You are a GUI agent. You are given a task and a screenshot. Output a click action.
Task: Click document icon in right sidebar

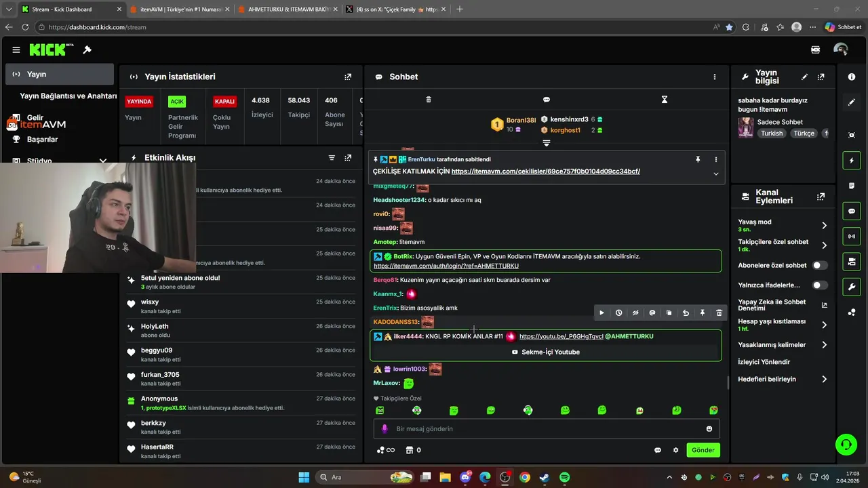[x=852, y=186]
